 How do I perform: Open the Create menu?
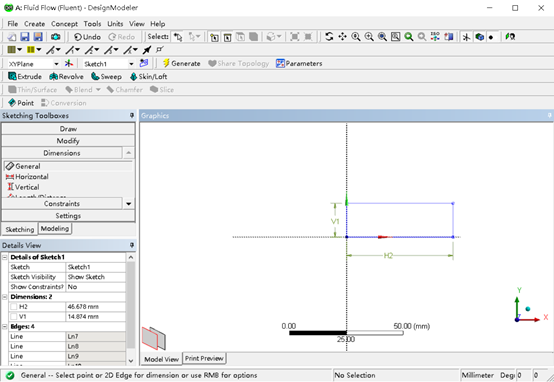pyautogui.click(x=34, y=24)
